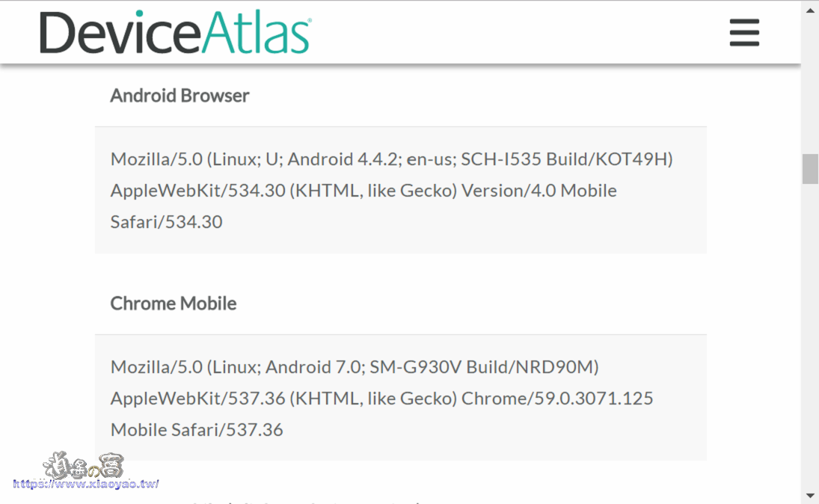Open the hamburger navigation menu

[743, 33]
